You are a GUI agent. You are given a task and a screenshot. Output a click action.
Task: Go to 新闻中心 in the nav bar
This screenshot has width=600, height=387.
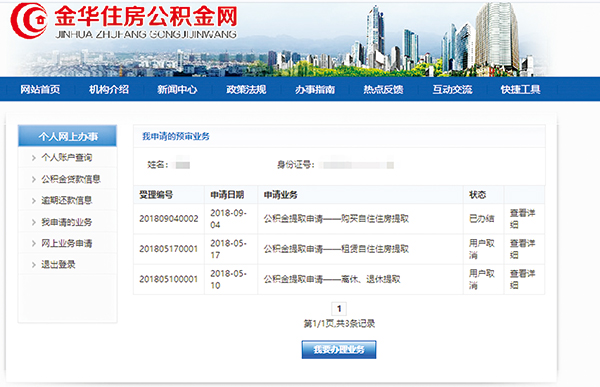click(x=177, y=90)
